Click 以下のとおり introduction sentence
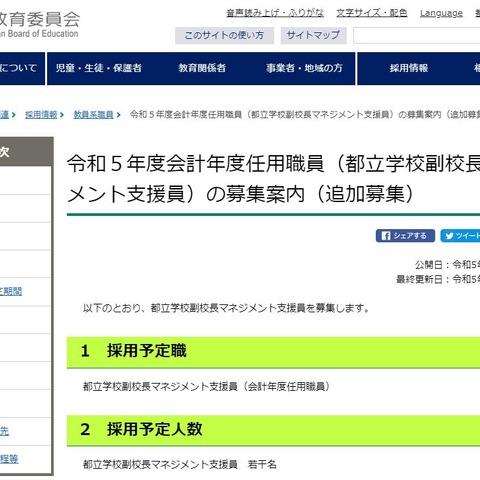This screenshot has width=480, height=480. click(x=226, y=308)
